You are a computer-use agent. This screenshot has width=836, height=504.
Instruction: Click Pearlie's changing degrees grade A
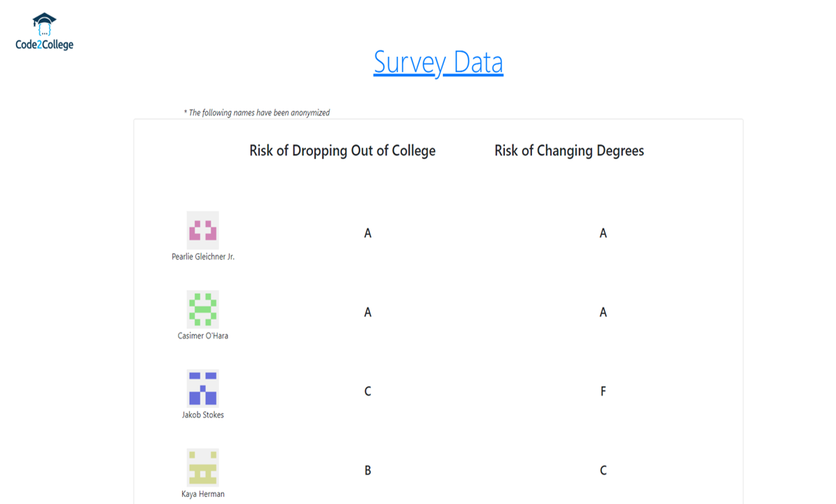click(x=603, y=234)
